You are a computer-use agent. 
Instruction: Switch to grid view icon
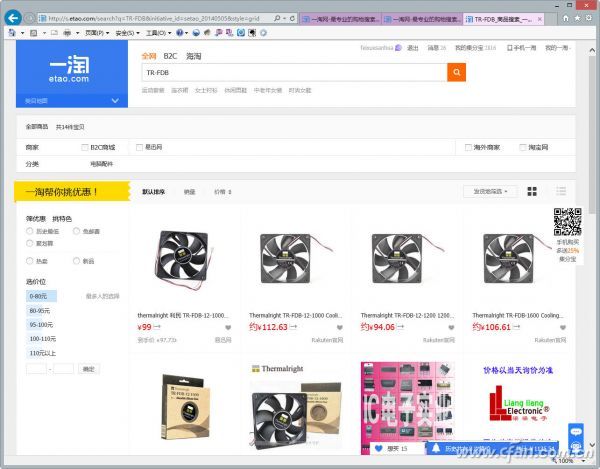[532, 191]
